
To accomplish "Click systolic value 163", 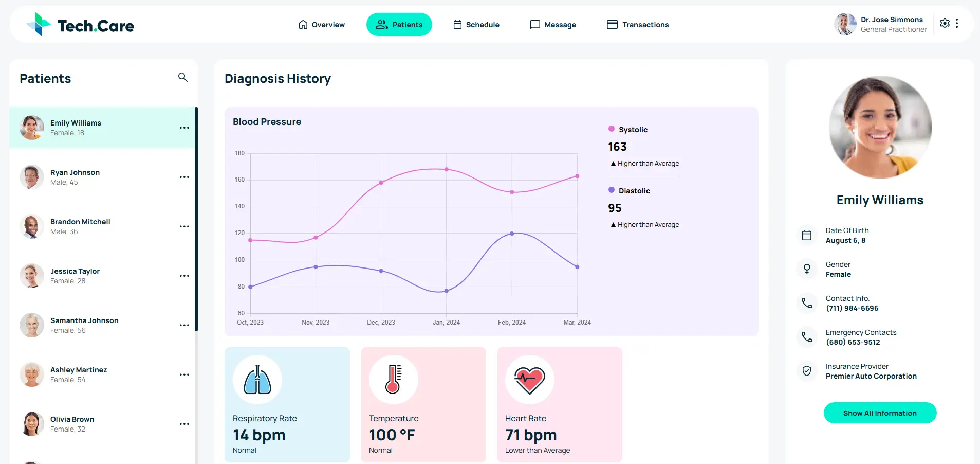I will click(617, 147).
